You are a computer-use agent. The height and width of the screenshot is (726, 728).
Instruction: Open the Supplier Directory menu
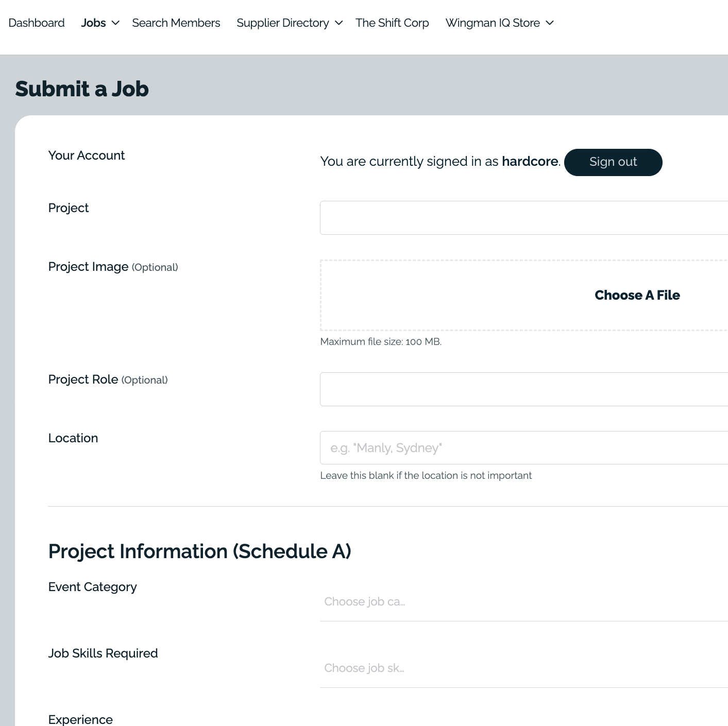282,23
